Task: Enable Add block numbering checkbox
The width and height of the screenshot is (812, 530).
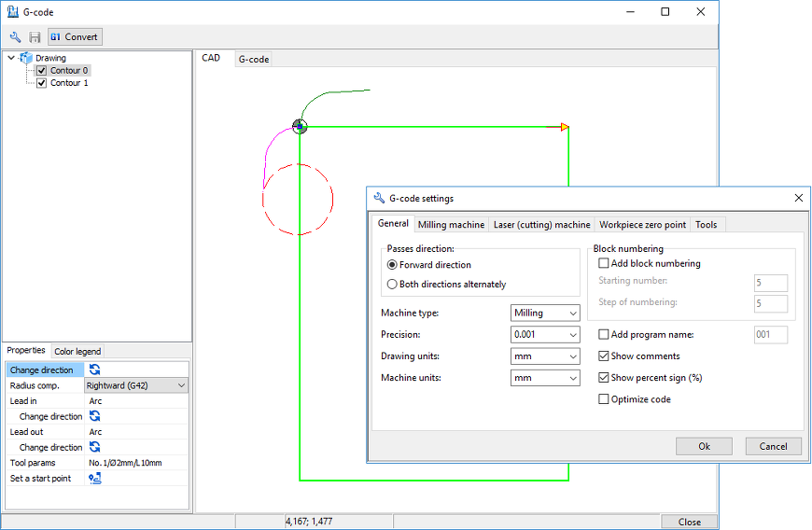Action: 603,263
